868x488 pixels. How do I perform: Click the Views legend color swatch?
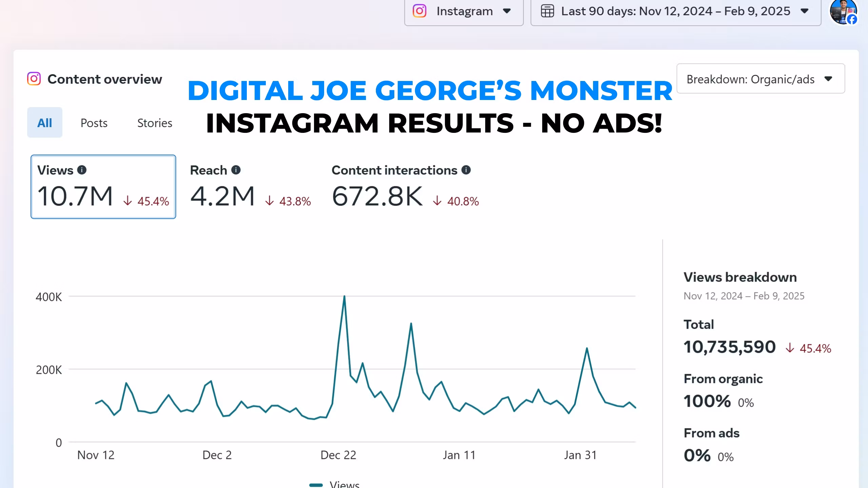tap(316, 485)
